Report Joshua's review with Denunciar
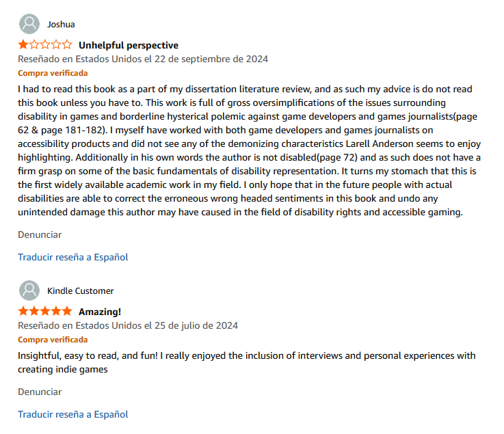 point(40,234)
